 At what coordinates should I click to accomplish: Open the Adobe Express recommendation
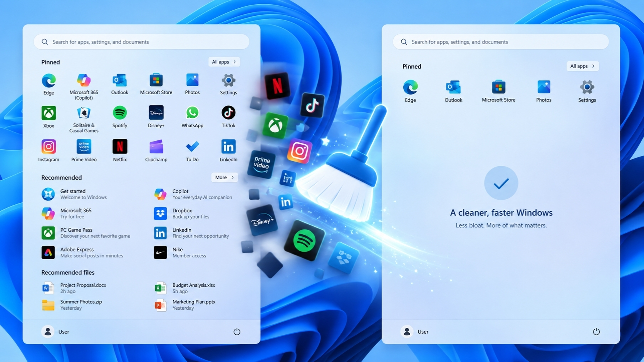(x=82, y=252)
